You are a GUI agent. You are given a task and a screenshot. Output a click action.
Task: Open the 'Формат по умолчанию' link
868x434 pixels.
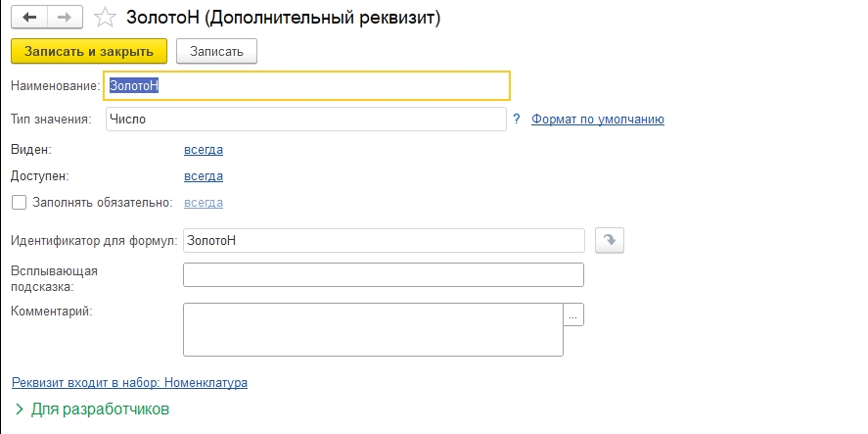point(597,120)
